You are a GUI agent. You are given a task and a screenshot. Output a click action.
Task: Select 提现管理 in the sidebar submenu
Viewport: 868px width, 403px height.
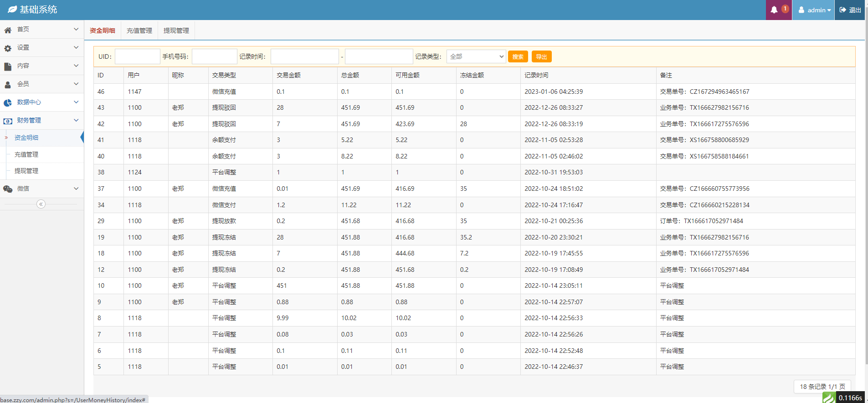tap(26, 171)
